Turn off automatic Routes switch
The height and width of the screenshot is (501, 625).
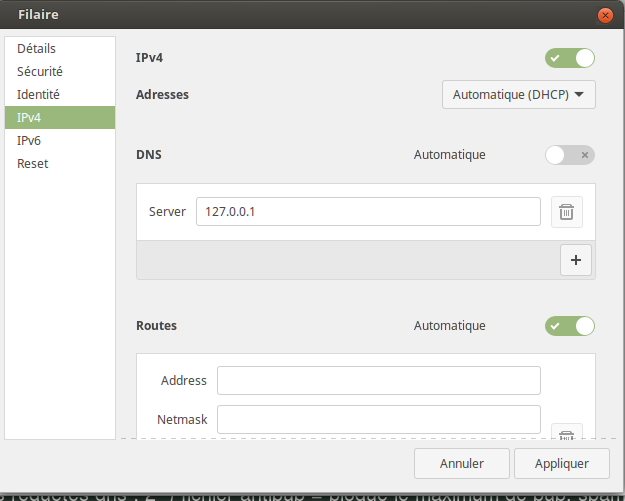click(570, 326)
